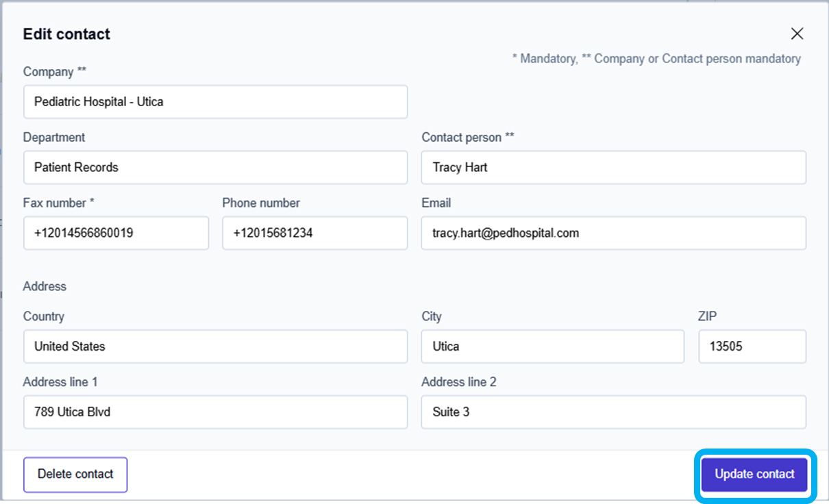The width and height of the screenshot is (829, 504).
Task: Edit the Address line 1 field
Action: tap(215, 412)
